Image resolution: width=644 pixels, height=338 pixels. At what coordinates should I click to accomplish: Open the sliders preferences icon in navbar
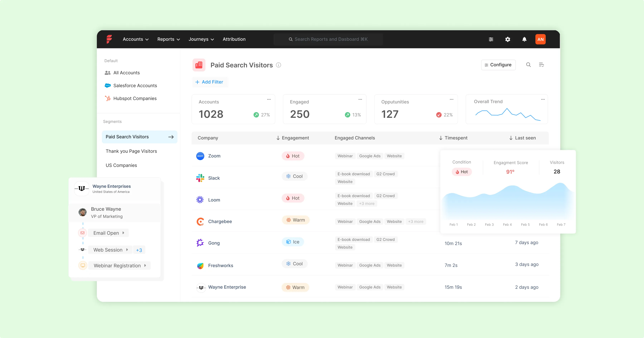click(x=491, y=39)
